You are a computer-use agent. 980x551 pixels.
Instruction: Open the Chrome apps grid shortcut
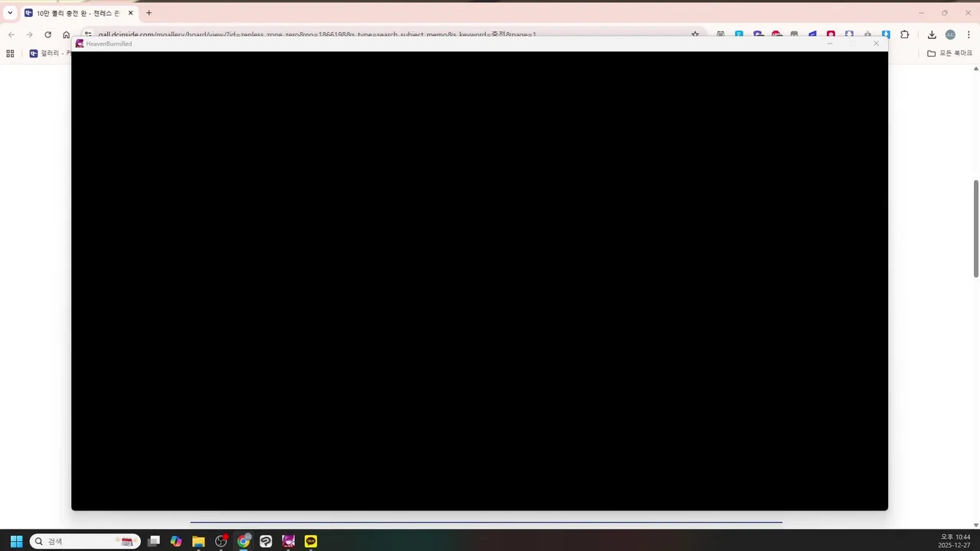(10, 54)
